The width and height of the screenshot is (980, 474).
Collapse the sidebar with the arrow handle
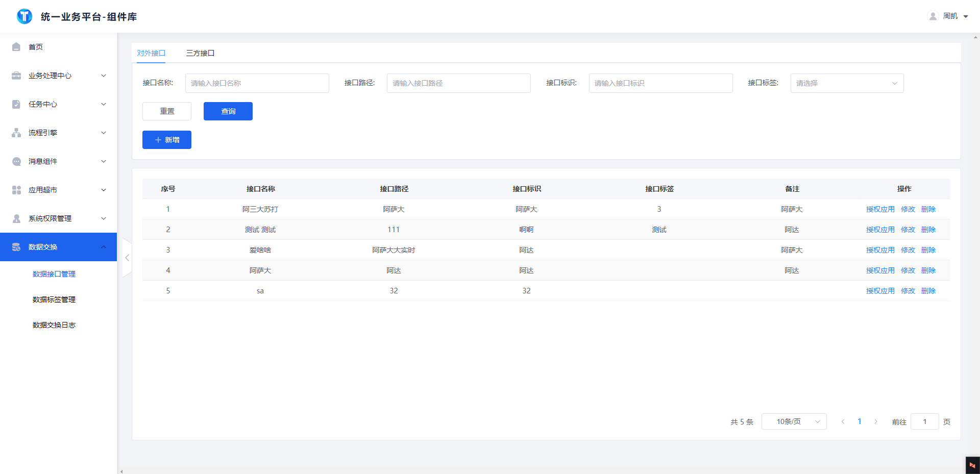click(127, 258)
